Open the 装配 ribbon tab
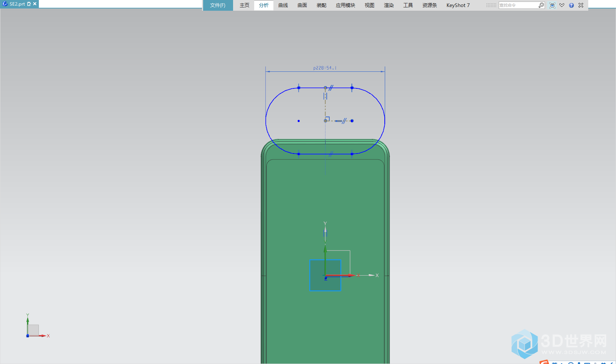 (x=322, y=5)
